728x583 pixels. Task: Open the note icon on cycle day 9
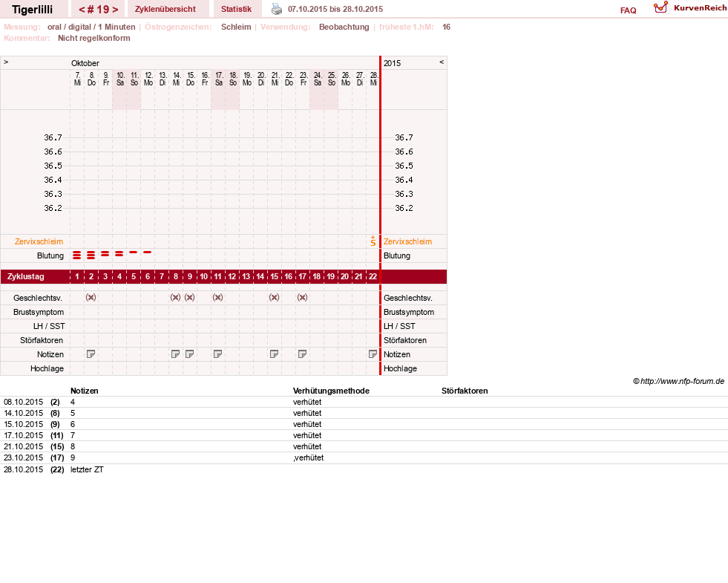189,354
